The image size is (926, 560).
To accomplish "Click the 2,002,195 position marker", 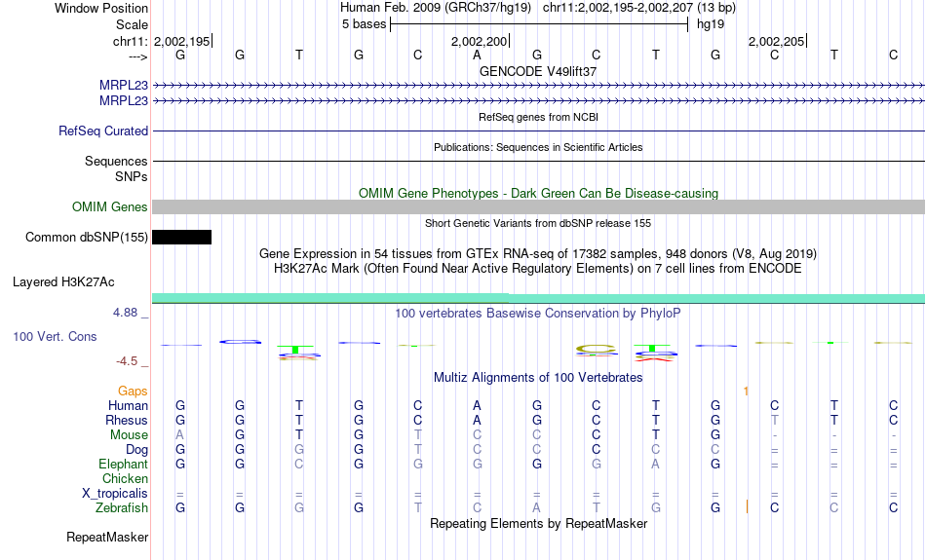I will [x=182, y=41].
